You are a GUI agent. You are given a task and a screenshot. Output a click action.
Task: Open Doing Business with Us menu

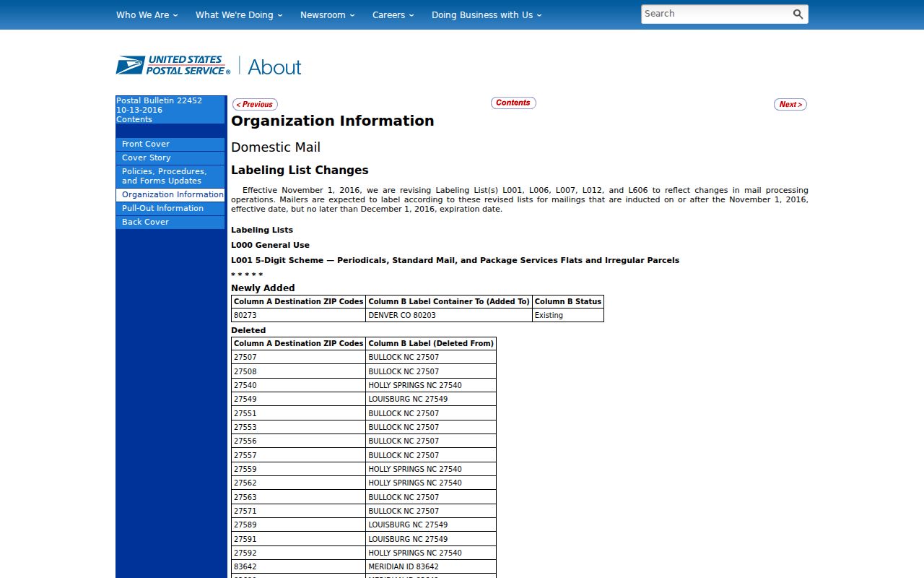[487, 14]
